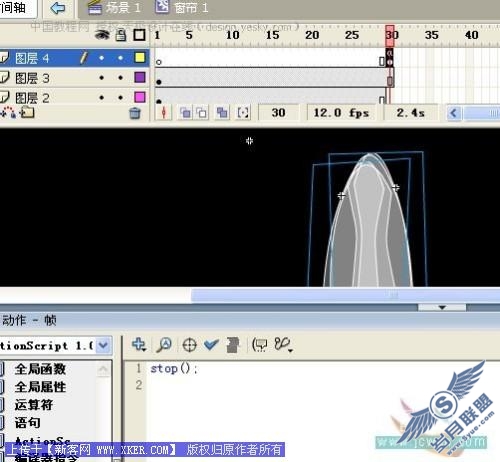Click the timeline horizontal scrollbar thumb
Viewport: 500px width, 462px height.
tap(482, 113)
